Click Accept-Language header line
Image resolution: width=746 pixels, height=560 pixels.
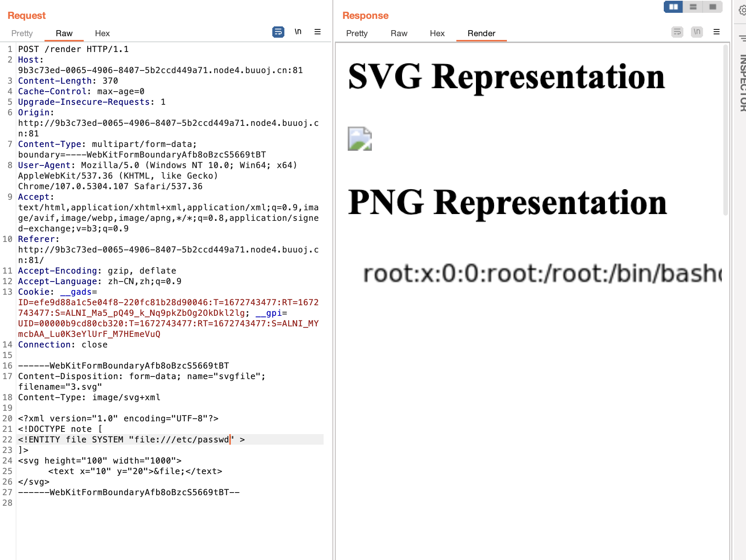(x=100, y=281)
